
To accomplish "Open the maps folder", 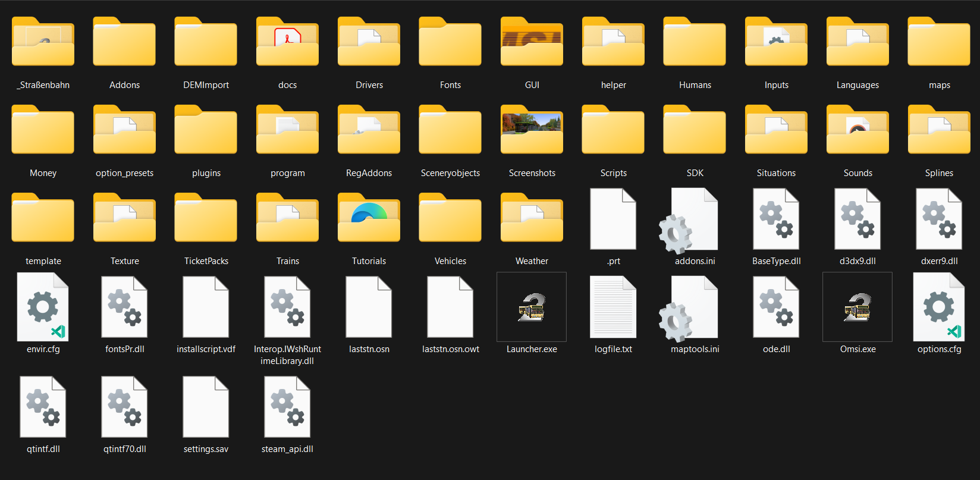I will 939,42.
